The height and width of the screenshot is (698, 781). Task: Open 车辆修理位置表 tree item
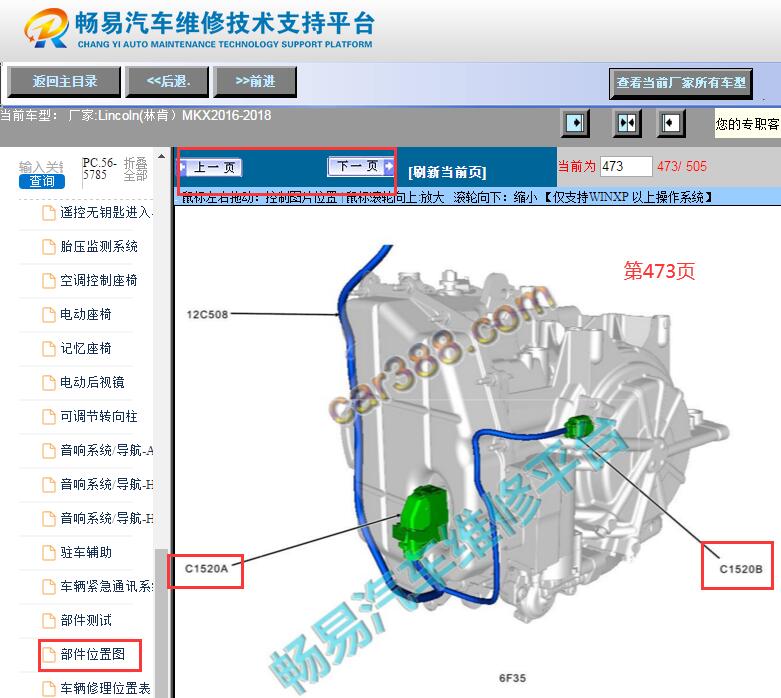point(105,688)
